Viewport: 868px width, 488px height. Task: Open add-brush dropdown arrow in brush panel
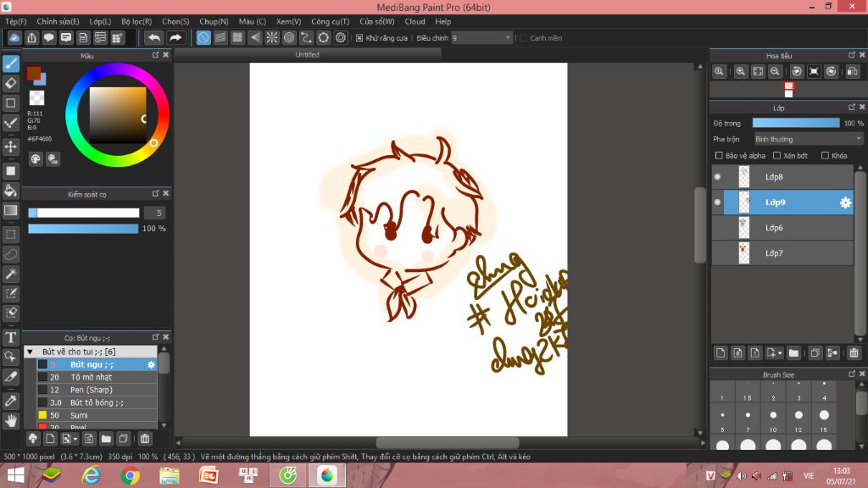click(x=75, y=439)
